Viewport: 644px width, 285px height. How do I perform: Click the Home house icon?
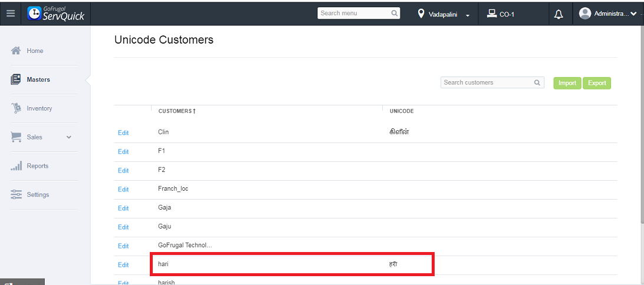point(15,51)
